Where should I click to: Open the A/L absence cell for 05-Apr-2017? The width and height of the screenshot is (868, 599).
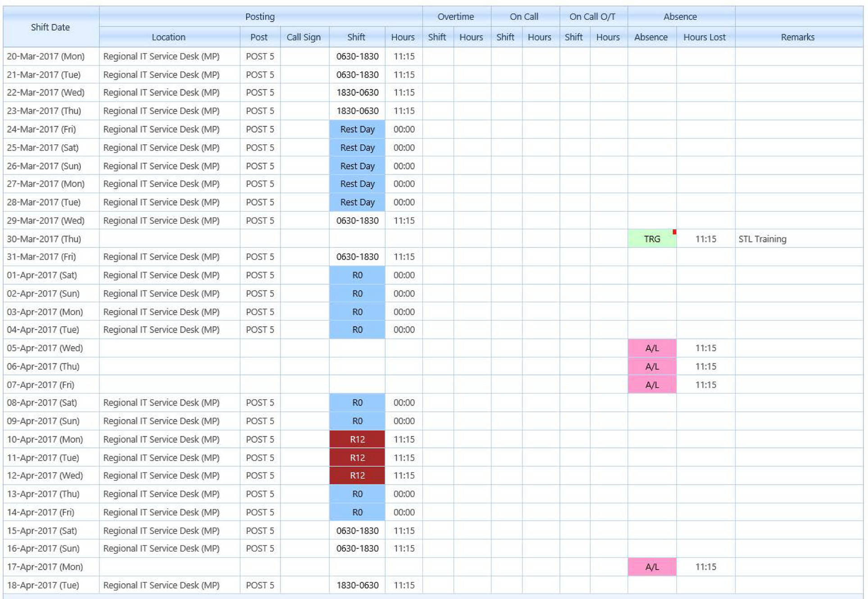tap(652, 348)
